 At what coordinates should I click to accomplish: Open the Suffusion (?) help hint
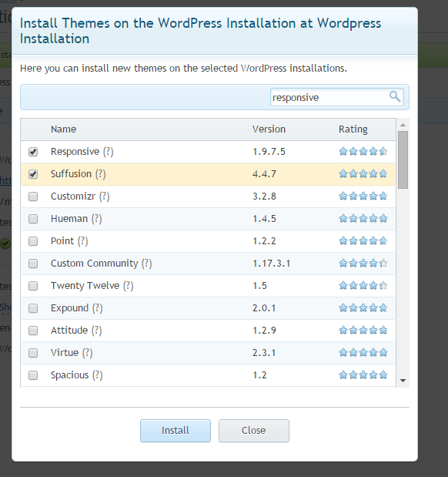pos(101,174)
